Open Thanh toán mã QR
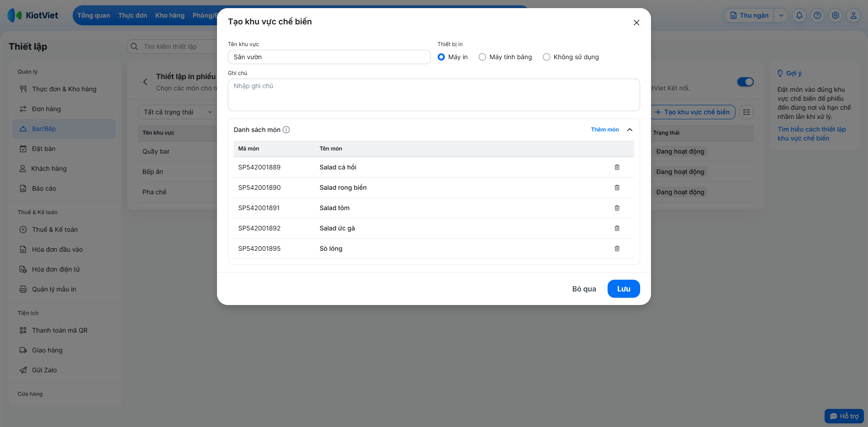 64,330
